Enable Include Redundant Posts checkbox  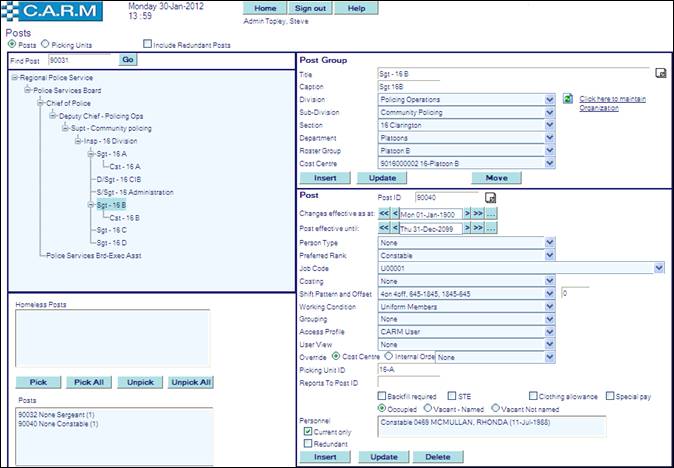[x=148, y=45]
